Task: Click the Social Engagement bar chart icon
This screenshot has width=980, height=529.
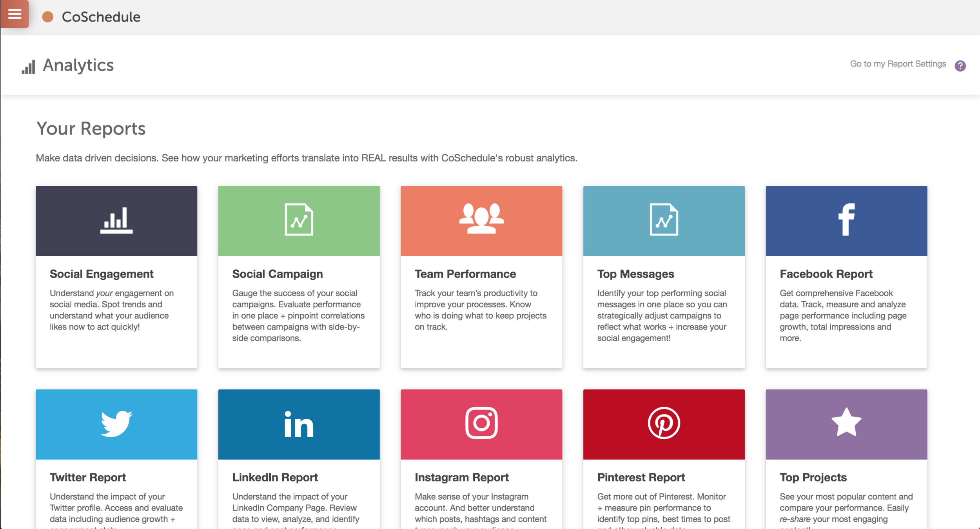Action: pyautogui.click(x=116, y=220)
